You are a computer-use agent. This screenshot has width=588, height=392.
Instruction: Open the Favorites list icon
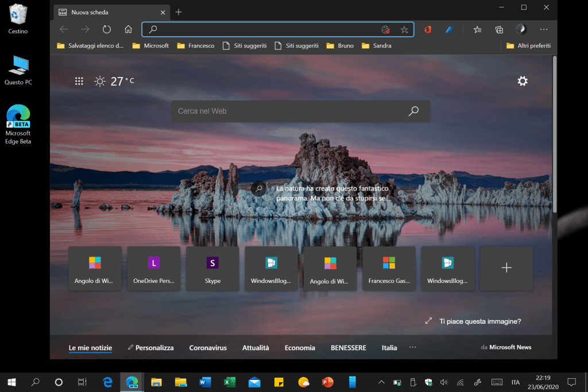(477, 29)
